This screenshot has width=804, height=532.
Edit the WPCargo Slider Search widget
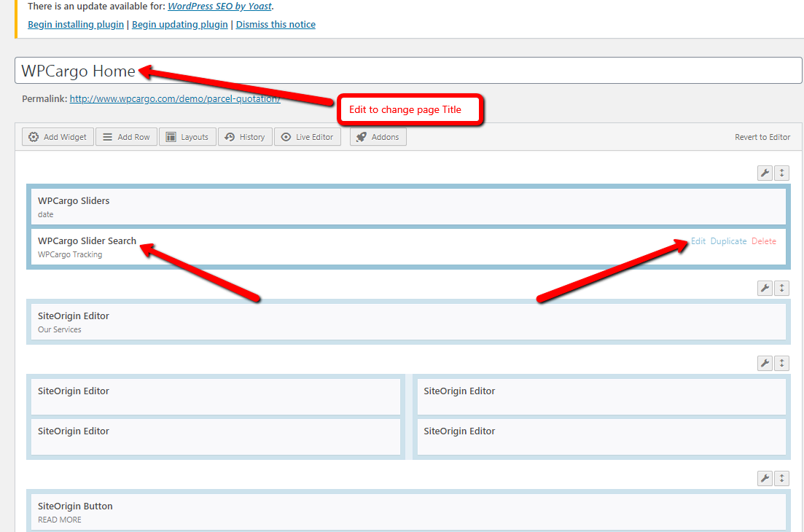coord(698,241)
